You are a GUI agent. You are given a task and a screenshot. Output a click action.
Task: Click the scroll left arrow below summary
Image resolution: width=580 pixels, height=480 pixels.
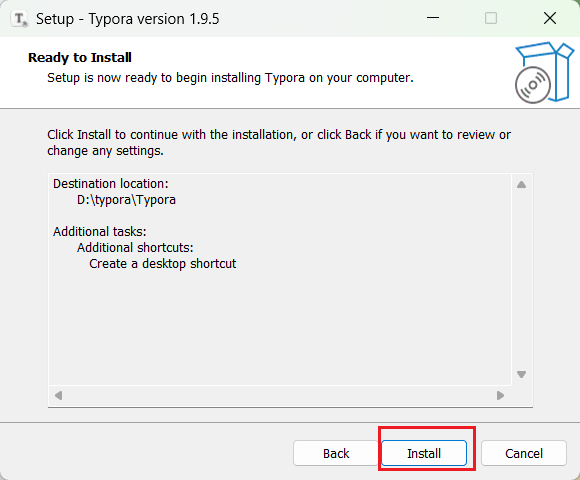[58, 396]
